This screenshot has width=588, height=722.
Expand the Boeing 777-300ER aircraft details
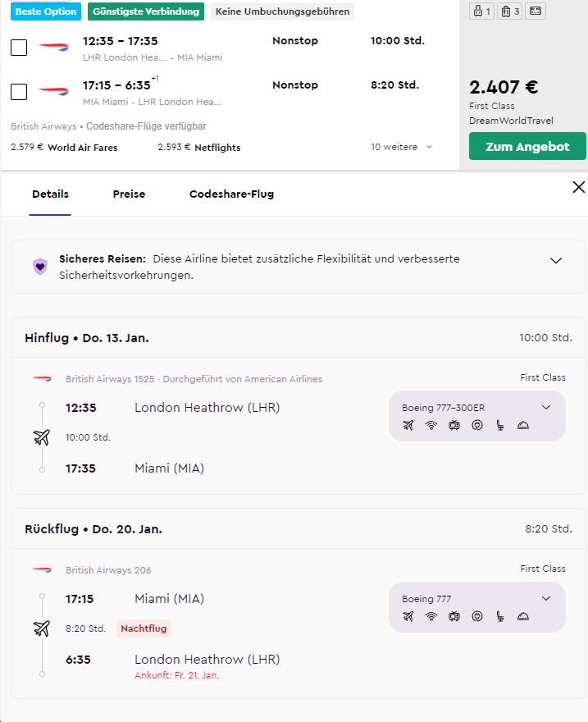[546, 407]
